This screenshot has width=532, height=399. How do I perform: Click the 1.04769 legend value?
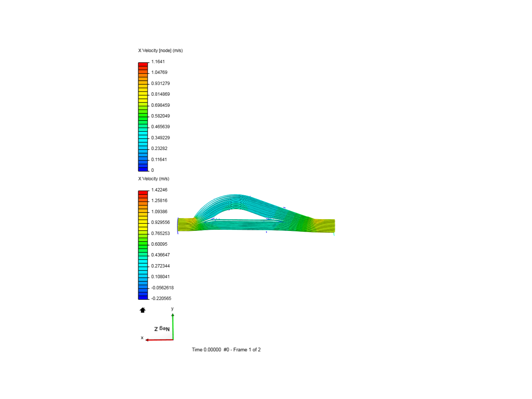[159, 72]
